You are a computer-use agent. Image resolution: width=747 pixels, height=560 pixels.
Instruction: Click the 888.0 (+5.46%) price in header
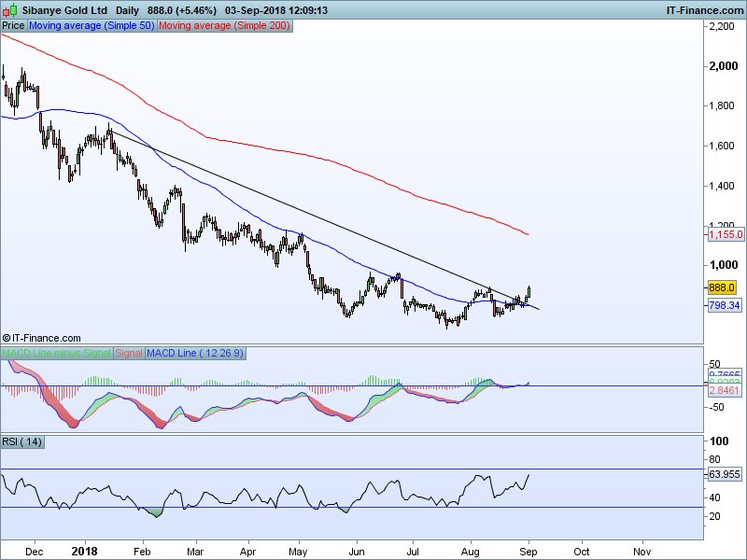pos(182,10)
